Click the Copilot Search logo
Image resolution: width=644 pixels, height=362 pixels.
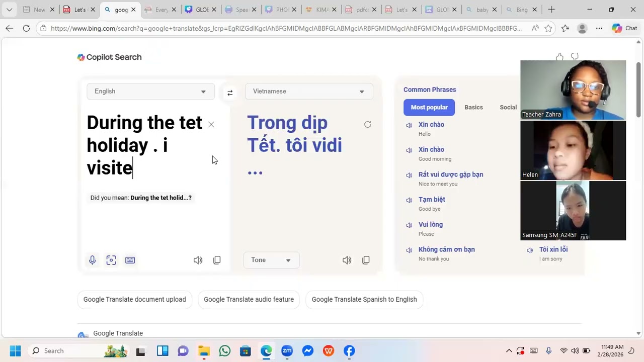point(109,57)
